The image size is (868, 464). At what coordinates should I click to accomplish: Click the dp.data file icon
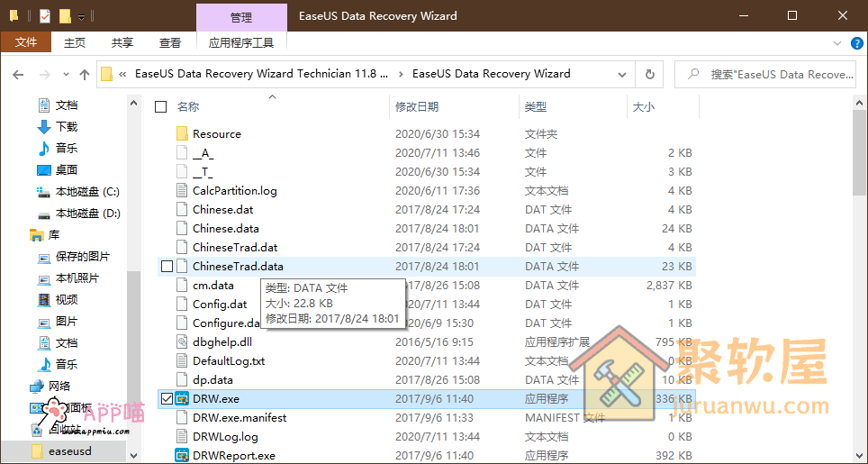(182, 380)
